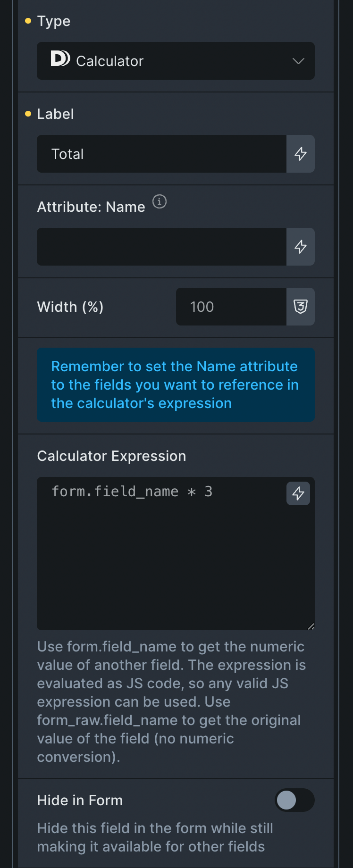Click the resize handle of the expression box
Viewport: 353px width, 868px height.
coord(311,626)
